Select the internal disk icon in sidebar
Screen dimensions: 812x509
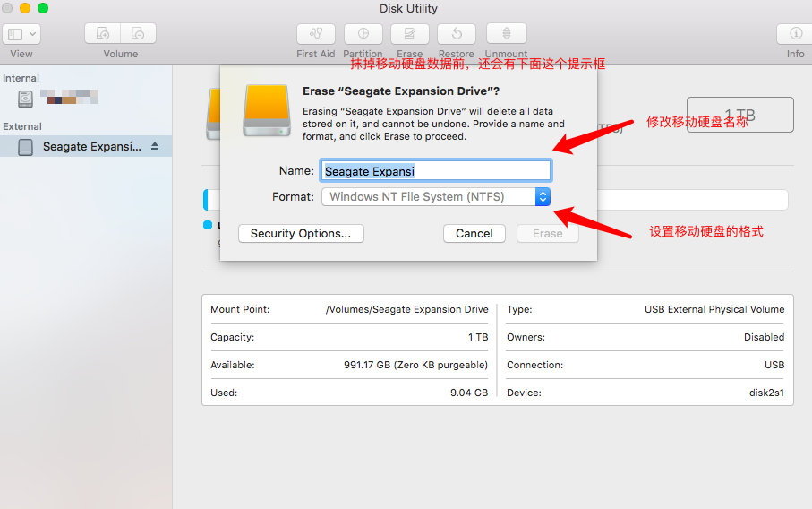coord(25,98)
